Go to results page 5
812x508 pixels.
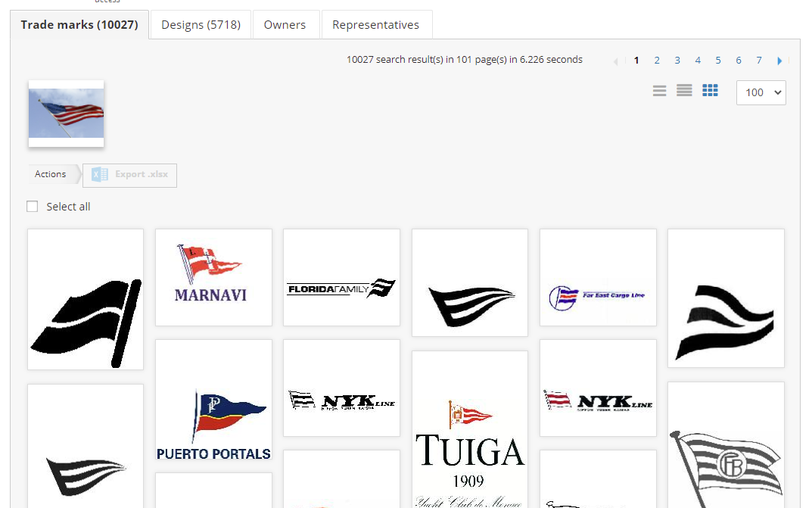click(x=717, y=60)
